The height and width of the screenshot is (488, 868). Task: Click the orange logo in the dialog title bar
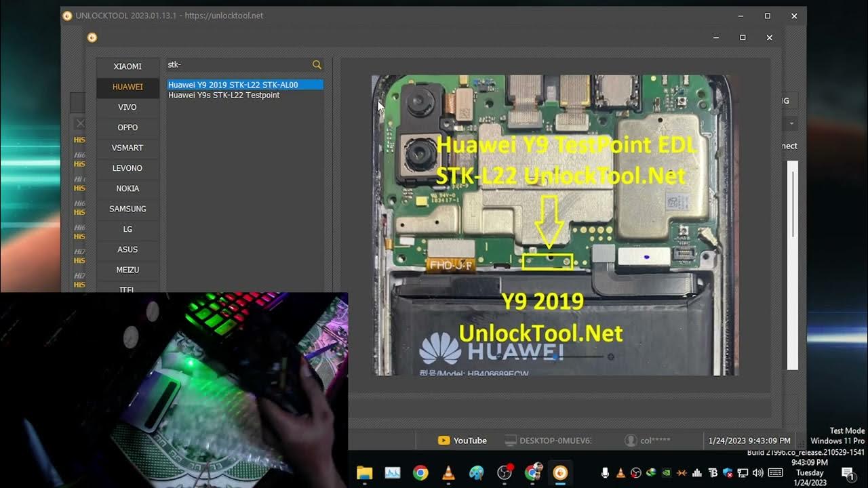92,38
